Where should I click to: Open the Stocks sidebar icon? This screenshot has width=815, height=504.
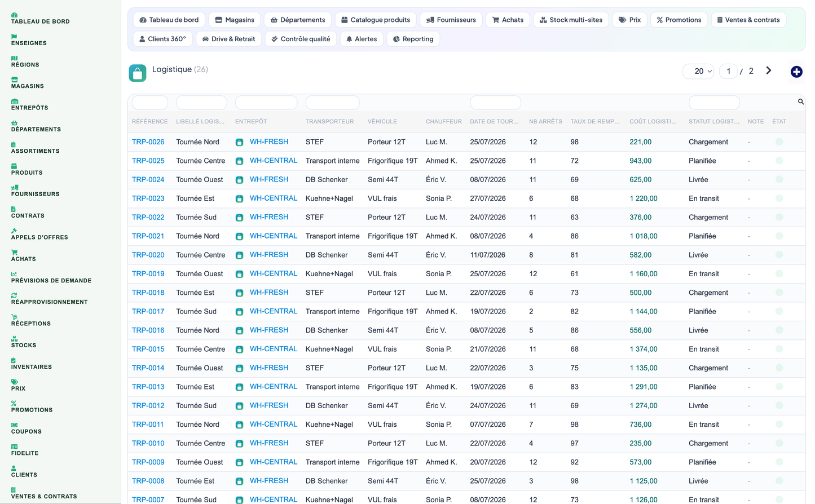point(14,339)
